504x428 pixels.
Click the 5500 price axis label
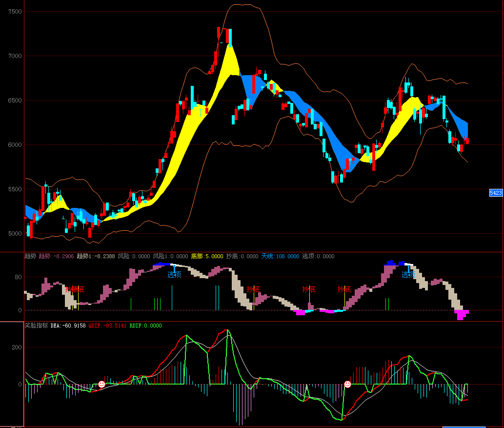[15, 189]
